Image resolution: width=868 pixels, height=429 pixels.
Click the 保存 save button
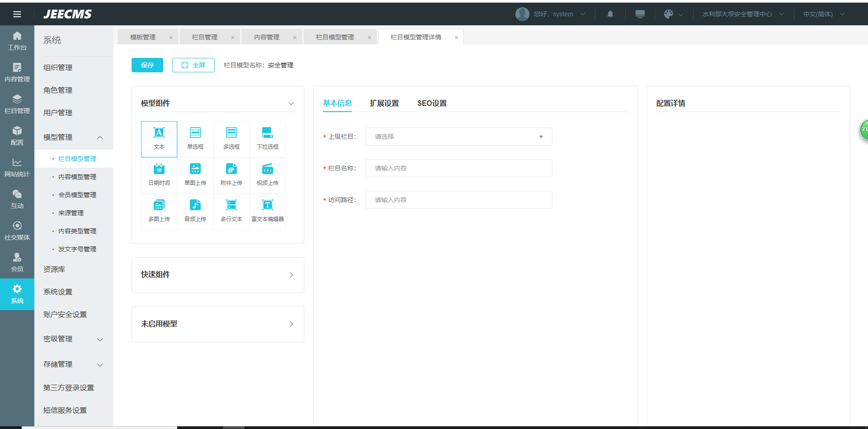pos(147,65)
